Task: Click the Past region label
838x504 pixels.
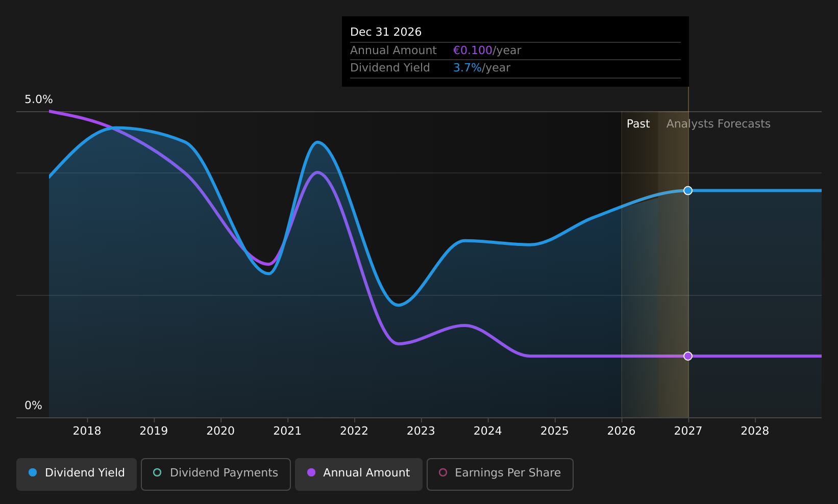Action: coord(638,124)
